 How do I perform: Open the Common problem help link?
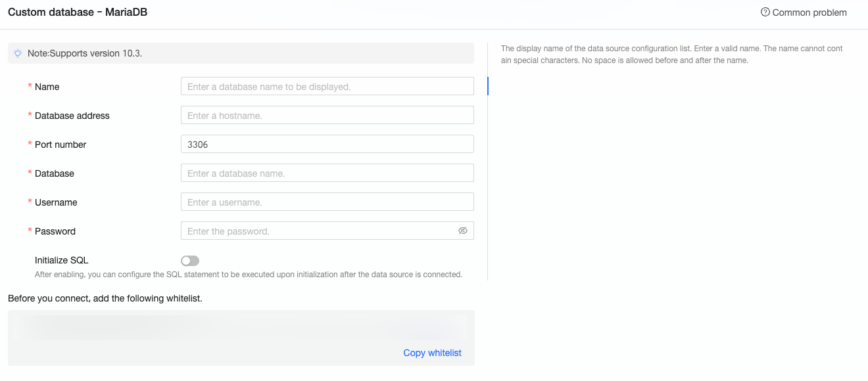click(809, 12)
